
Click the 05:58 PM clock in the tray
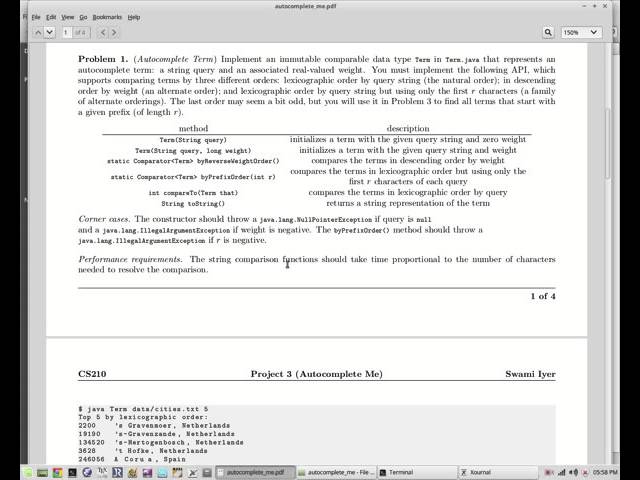(x=605, y=473)
